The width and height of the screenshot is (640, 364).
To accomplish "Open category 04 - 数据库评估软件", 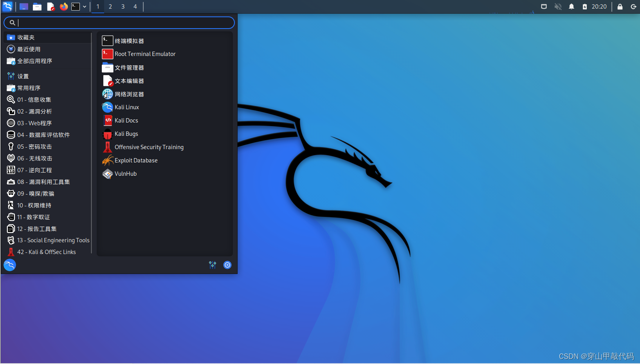I will pos(47,135).
